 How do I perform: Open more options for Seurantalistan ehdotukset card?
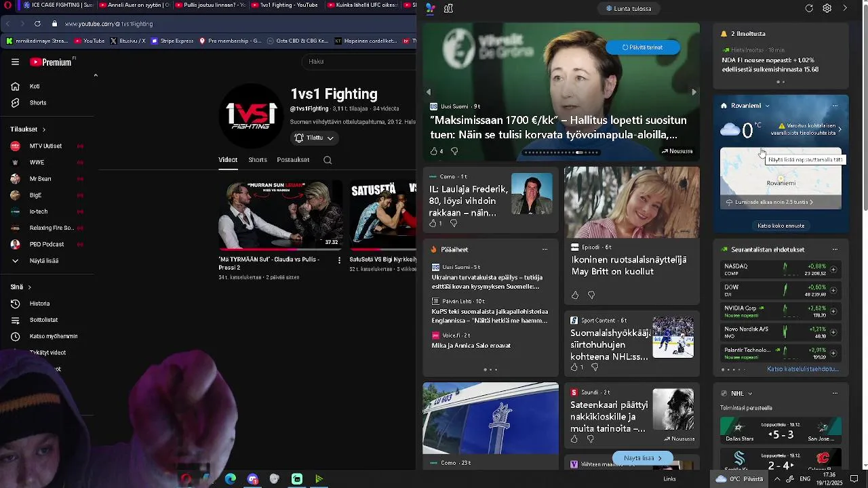(835, 249)
